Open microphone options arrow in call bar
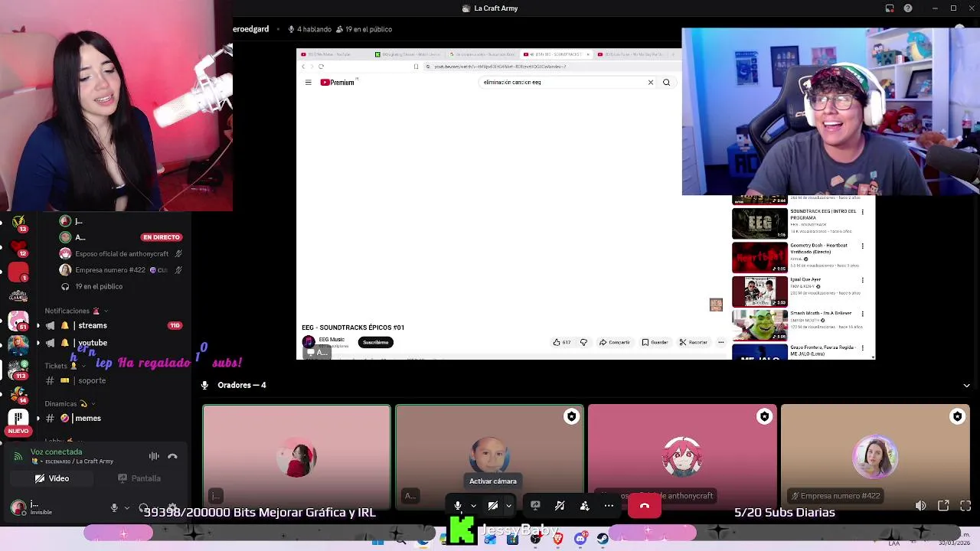980x551 pixels. click(473, 506)
